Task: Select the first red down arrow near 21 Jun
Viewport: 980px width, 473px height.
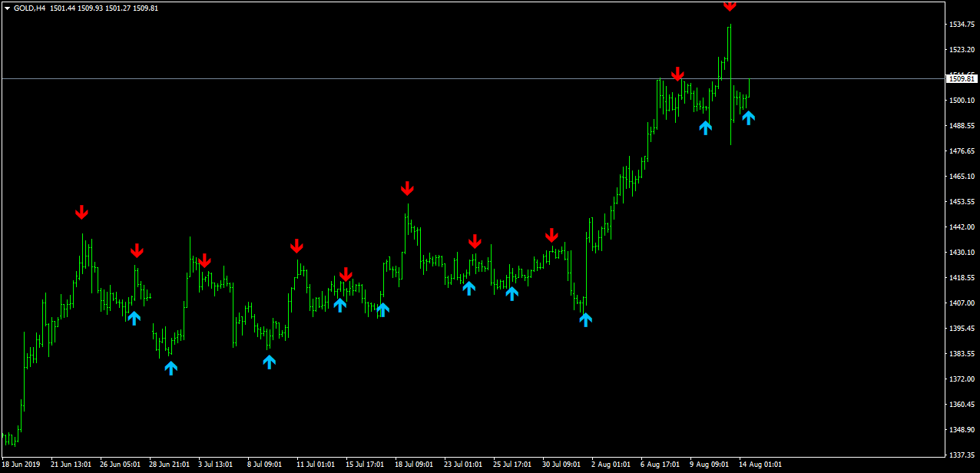Action: point(81,212)
